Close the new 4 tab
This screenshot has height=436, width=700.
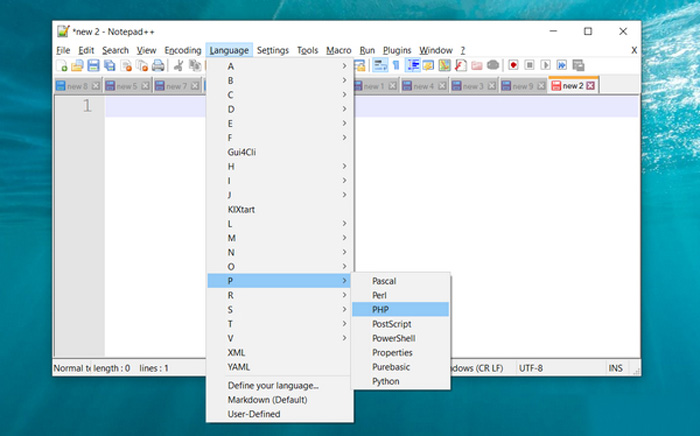pos(442,86)
